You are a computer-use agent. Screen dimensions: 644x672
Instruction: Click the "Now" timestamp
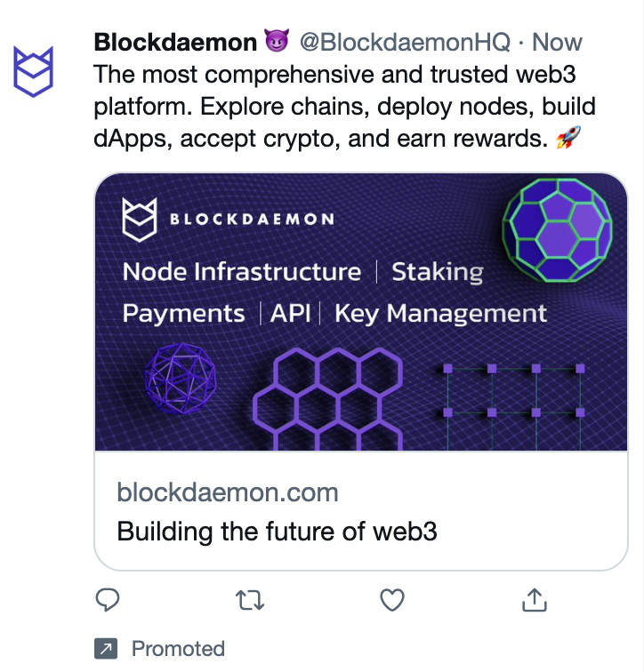pyautogui.click(x=557, y=42)
